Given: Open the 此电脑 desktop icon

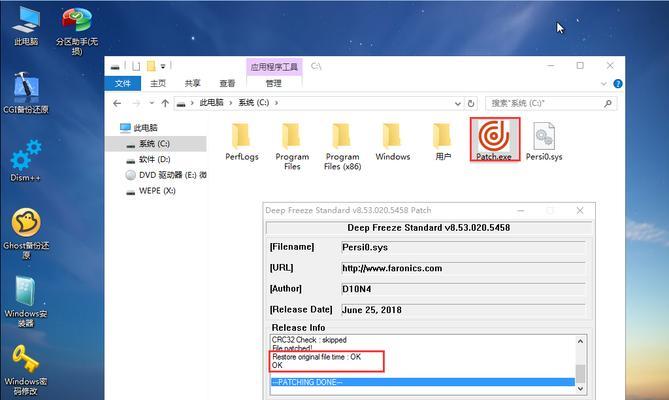Looking at the screenshot, I should [26, 26].
